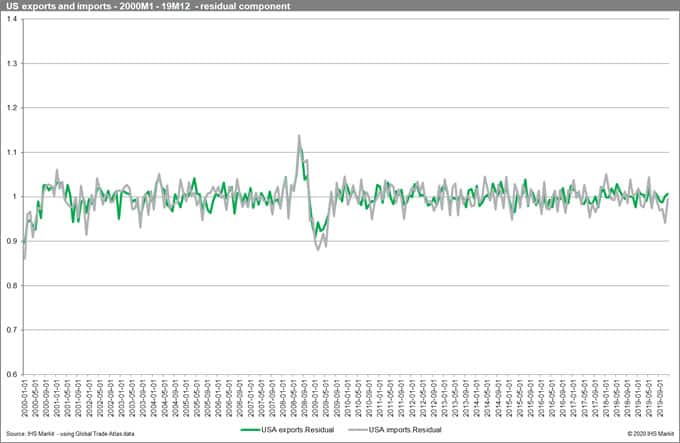Click the gray USA imports.Residual legend line
The width and height of the screenshot is (680, 443).
click(352, 431)
